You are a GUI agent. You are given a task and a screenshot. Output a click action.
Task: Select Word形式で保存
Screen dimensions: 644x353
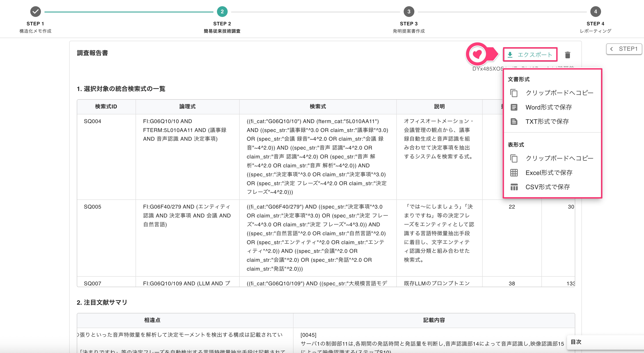coord(552,107)
